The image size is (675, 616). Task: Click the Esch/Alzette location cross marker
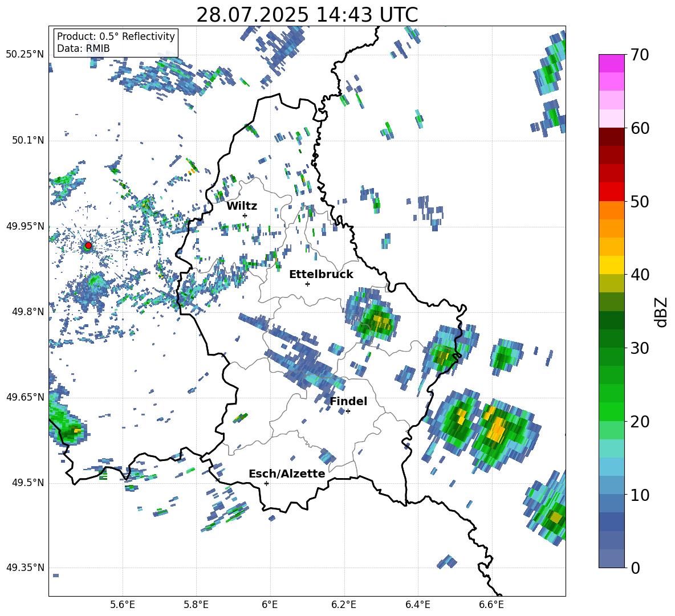(266, 483)
